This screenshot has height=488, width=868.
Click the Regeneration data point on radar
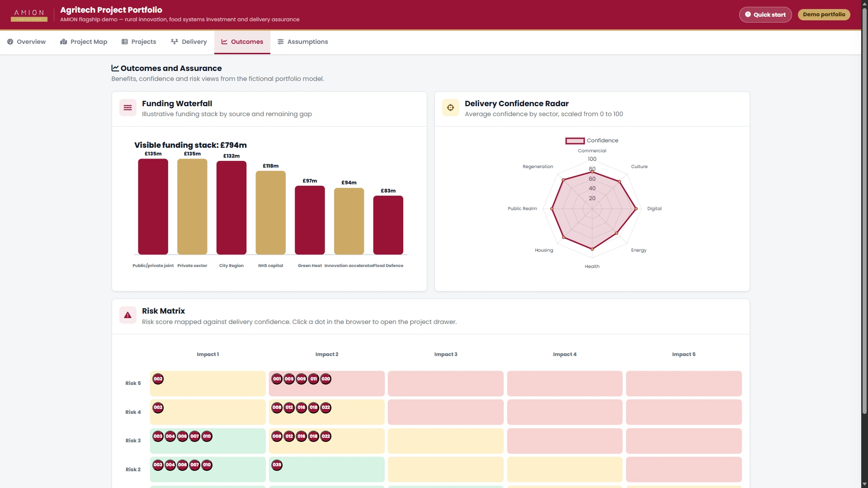(x=563, y=180)
